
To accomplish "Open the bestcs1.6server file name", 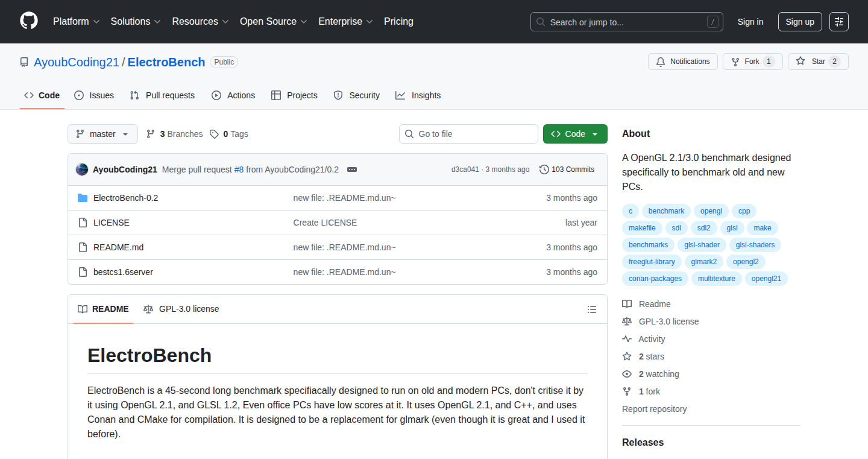I will (x=123, y=272).
